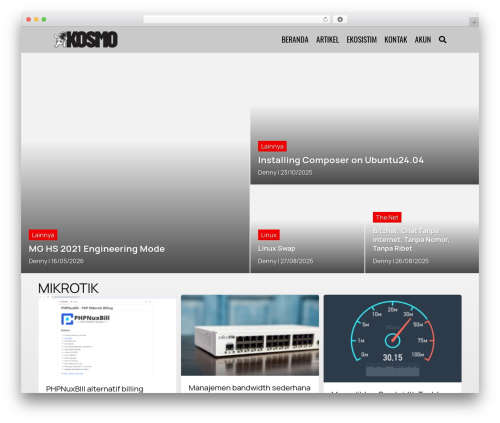Viewport: 500px width, 423px height.
Task: Open PHPNuxBill alternatif billing post title
Action: (x=95, y=389)
